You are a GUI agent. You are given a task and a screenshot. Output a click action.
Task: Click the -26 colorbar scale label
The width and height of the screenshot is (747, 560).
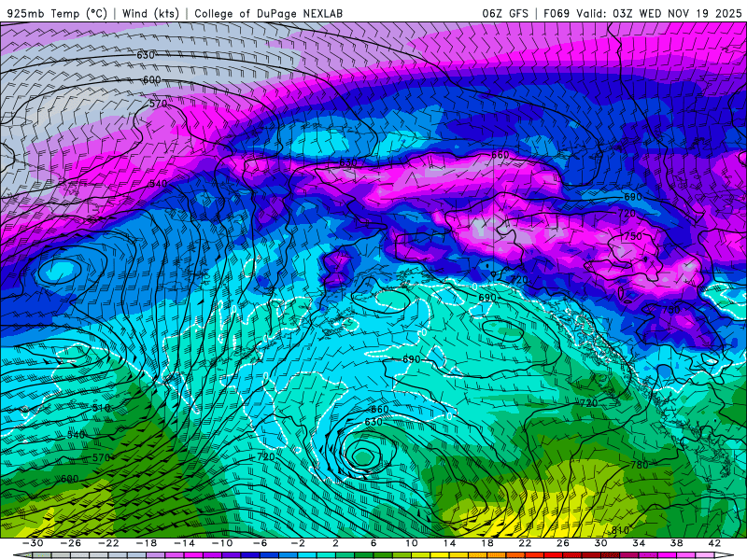[71, 543]
